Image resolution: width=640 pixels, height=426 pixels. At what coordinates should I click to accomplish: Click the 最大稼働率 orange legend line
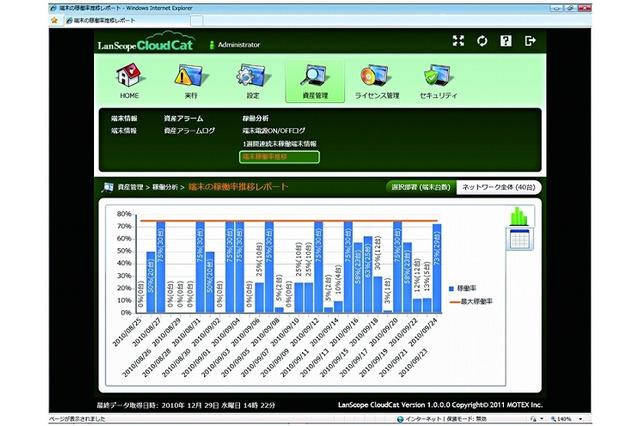click(x=454, y=302)
